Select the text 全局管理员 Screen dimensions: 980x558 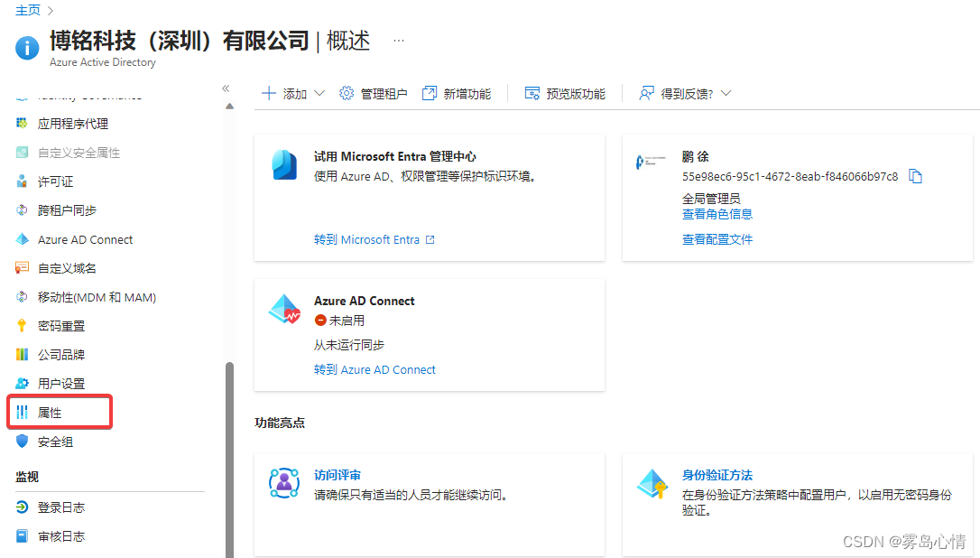(x=711, y=199)
